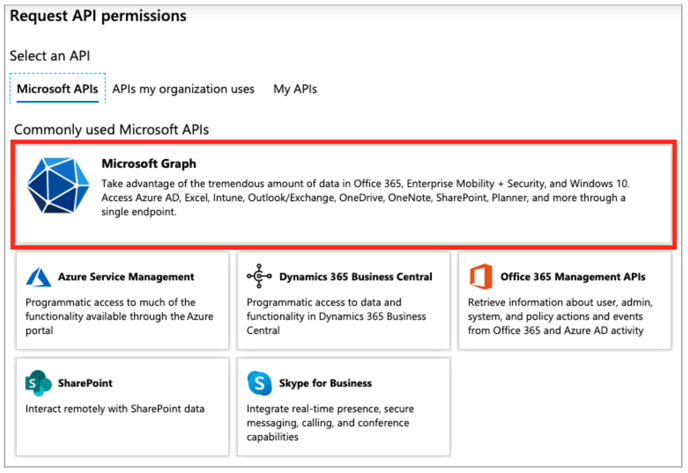
Task: Choose the Skype for Business title
Action: [325, 383]
